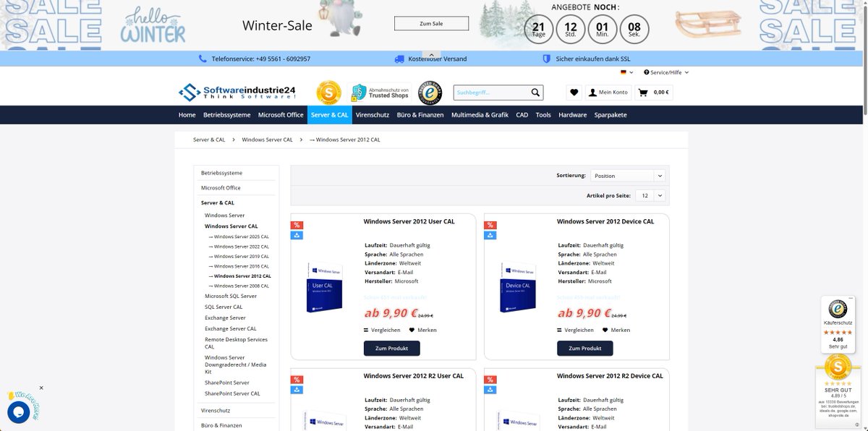Click Vergleichen for Windows Server 2012 Device CAL
Screen dimensions: 868x431
click(x=575, y=330)
